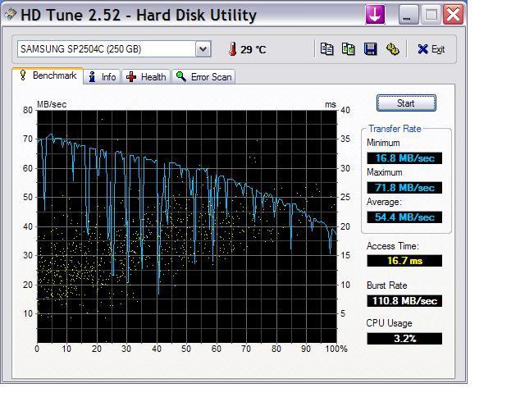Select the SAMSUNG SP2504C drive field
Image resolution: width=525 pixels, height=420 pixels.
coord(114,49)
